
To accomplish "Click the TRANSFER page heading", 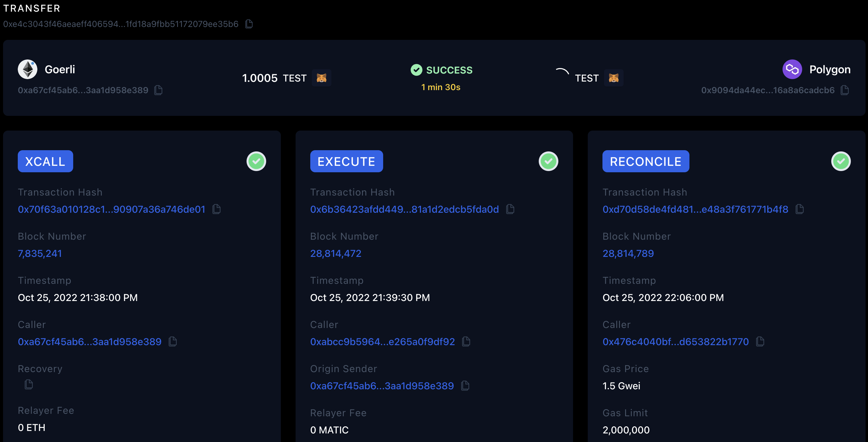I will [32, 8].
